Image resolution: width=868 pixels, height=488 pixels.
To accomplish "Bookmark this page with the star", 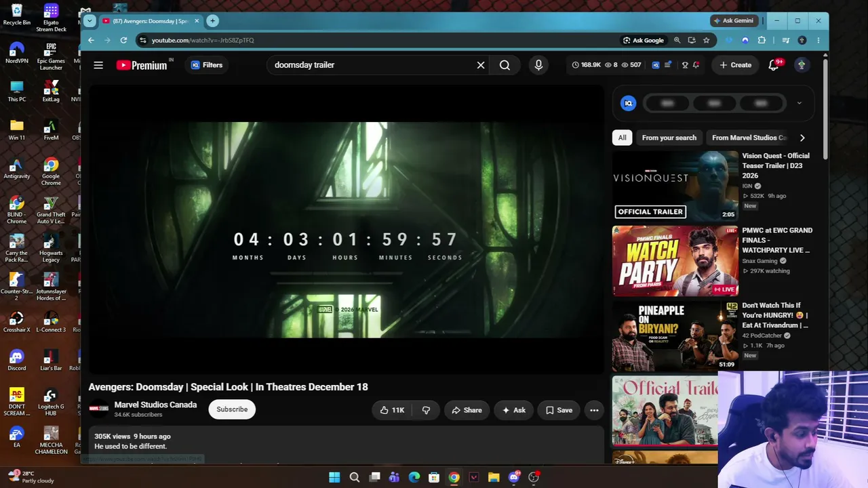I will pos(706,40).
